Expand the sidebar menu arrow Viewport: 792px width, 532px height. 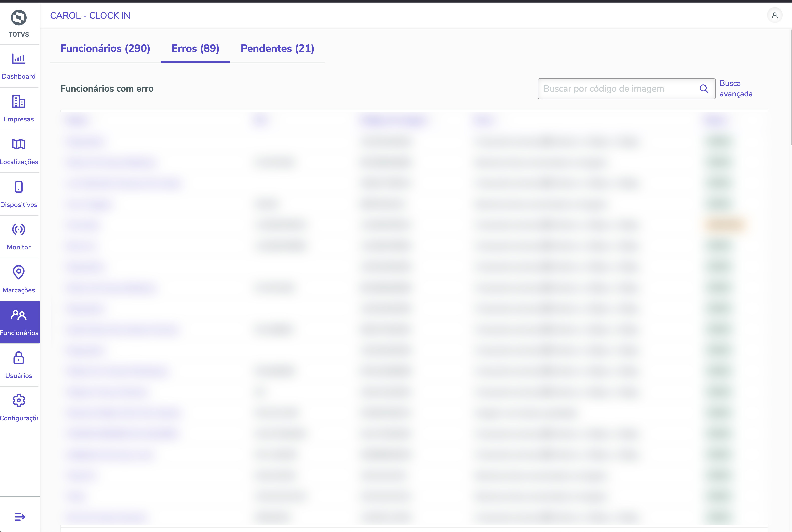pyautogui.click(x=20, y=517)
